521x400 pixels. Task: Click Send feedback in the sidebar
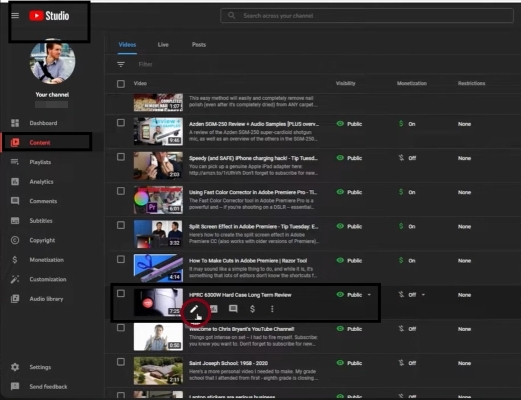48,387
